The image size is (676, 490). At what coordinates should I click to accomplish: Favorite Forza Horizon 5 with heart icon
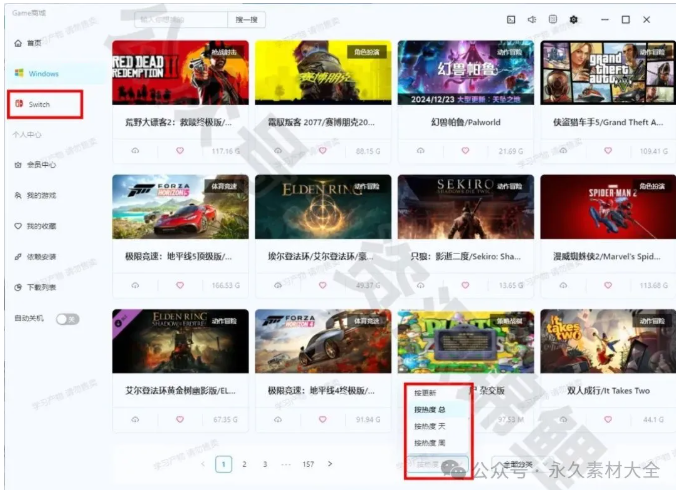(x=180, y=285)
